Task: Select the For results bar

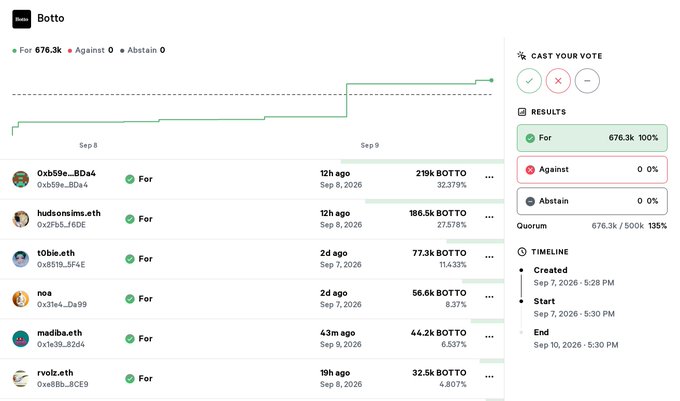Action: tap(592, 138)
